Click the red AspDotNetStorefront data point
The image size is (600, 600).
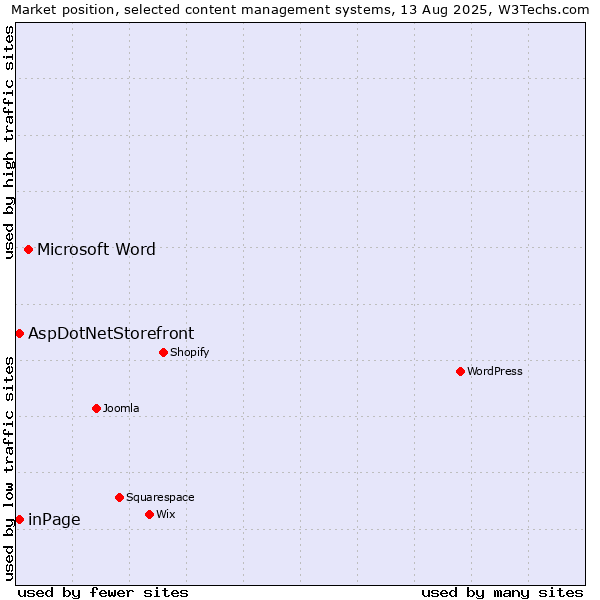[x=20, y=334]
